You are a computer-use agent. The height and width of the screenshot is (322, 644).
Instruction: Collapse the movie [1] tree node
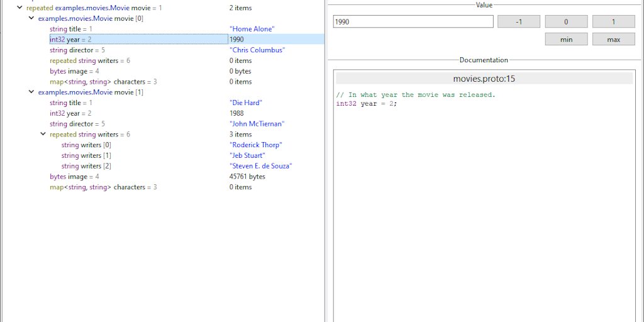coord(31,92)
